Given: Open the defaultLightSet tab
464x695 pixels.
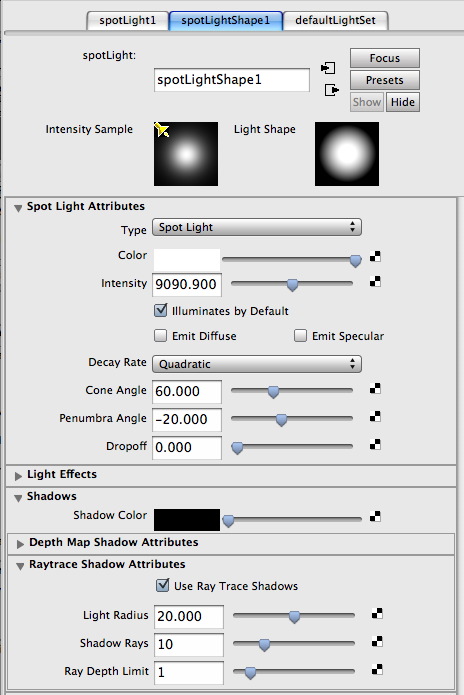Looking at the screenshot, I should pyautogui.click(x=335, y=20).
